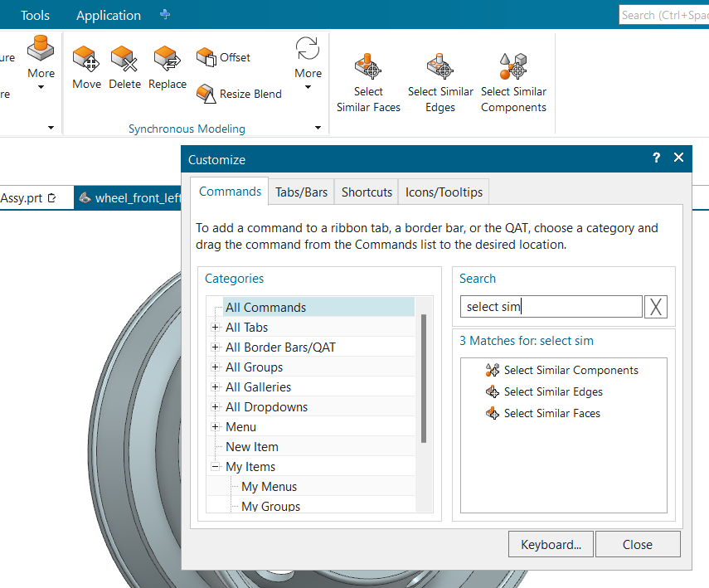Screen dimensions: 709x588
Task: Collapse the My Items tree node
Action: click(215, 467)
